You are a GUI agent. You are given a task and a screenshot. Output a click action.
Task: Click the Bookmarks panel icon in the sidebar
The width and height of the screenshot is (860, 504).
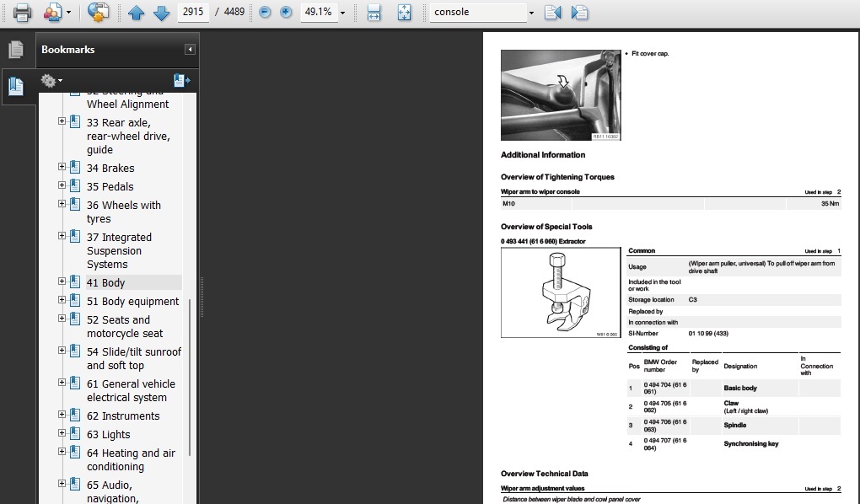17,86
